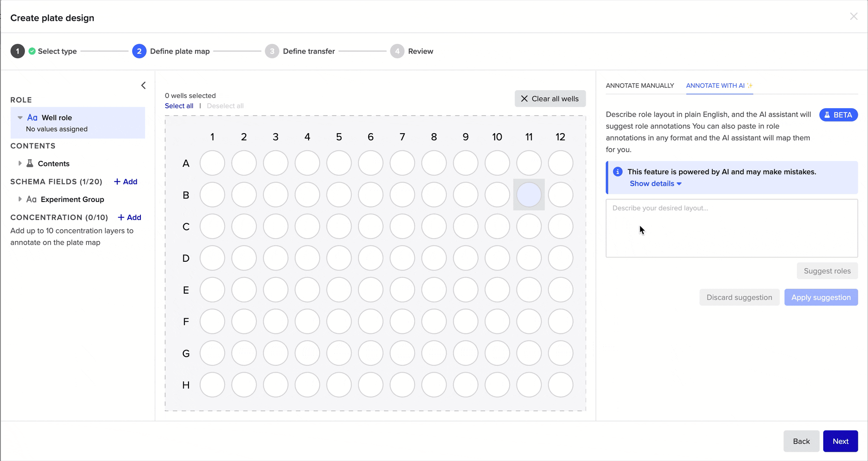
Task: Select well H1
Action: point(212,385)
